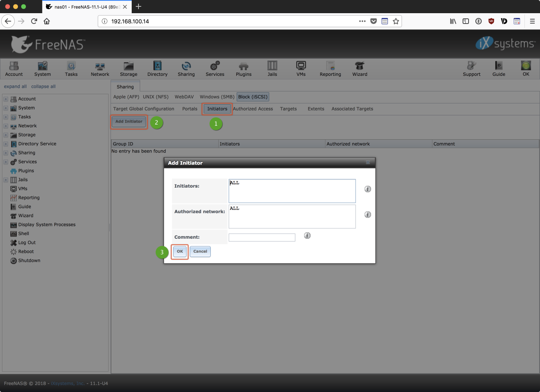Image resolution: width=540 pixels, height=392 pixels.
Task: Click the info icon beside Initiators field
Action: [x=368, y=189]
